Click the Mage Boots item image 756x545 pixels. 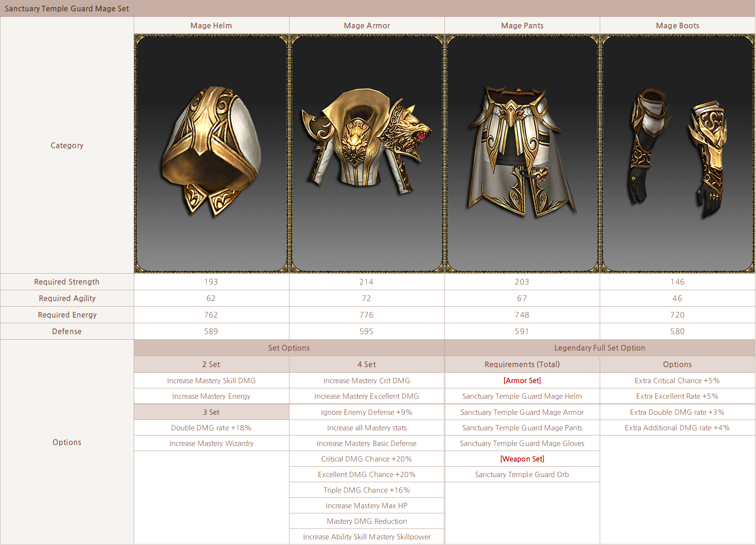pos(678,153)
